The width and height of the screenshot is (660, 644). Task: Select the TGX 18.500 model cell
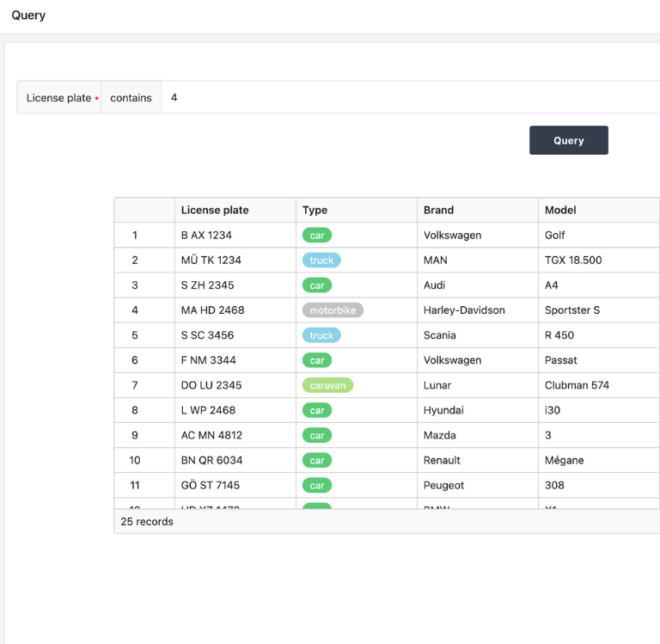tap(599, 261)
